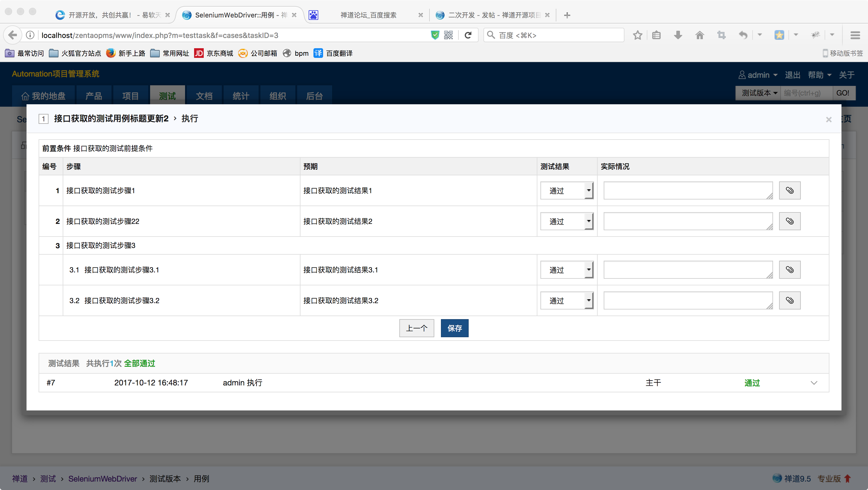Click the browser home icon

(700, 35)
